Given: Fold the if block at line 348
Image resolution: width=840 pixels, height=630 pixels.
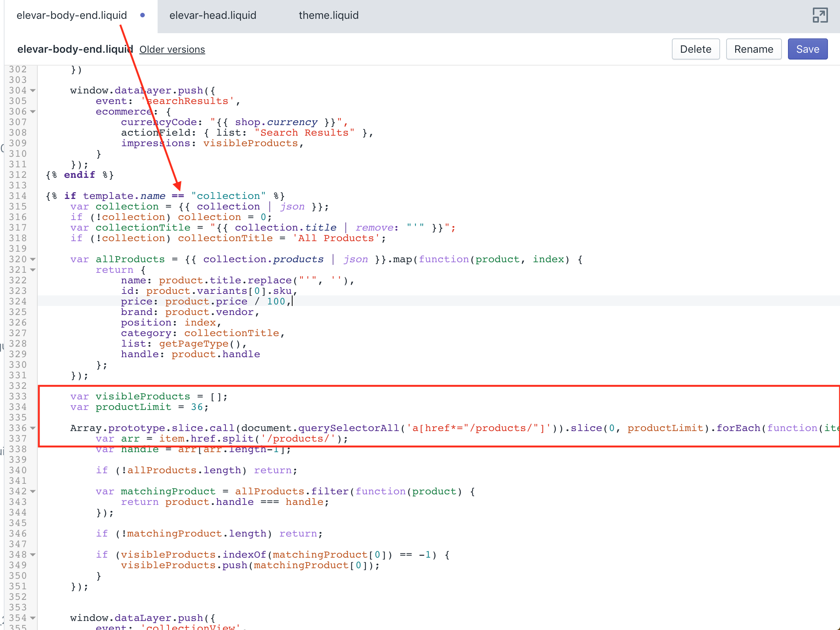Looking at the screenshot, I should tap(33, 555).
